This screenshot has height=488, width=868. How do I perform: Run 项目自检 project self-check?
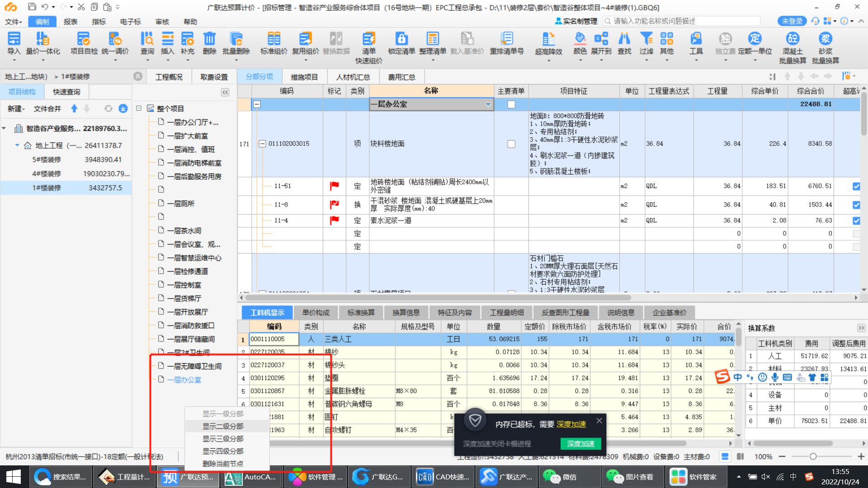(x=84, y=43)
